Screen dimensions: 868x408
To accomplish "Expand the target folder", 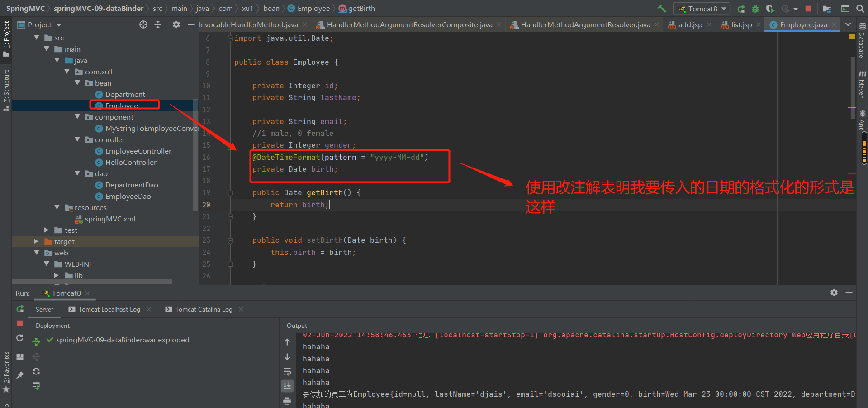I will 37,241.
